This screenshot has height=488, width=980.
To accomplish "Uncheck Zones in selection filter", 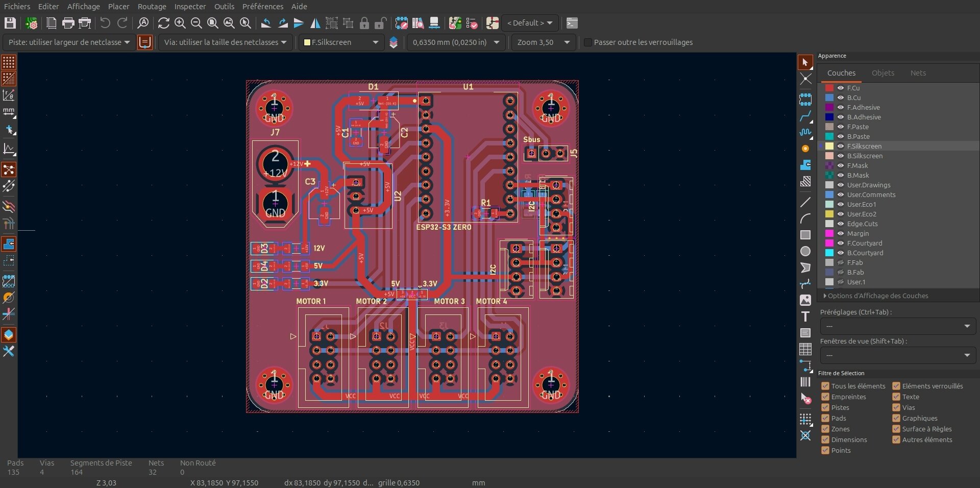I will pyautogui.click(x=825, y=429).
